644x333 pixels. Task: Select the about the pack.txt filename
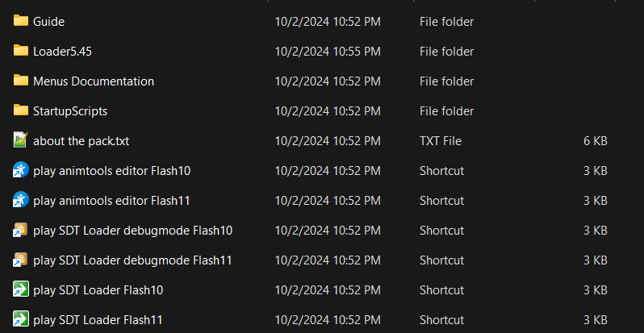pyautogui.click(x=81, y=141)
